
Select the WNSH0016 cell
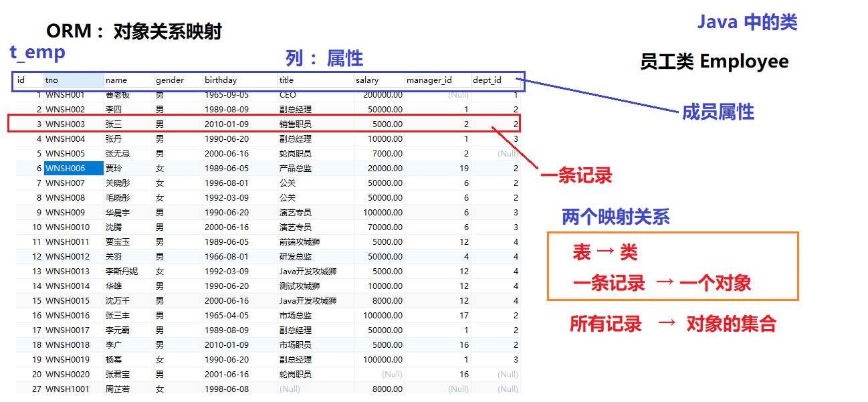tap(74, 315)
